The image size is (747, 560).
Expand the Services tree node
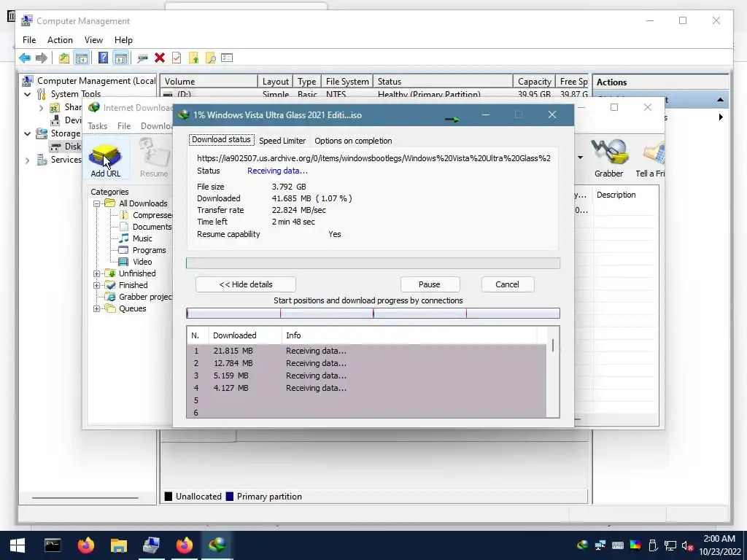point(28,160)
